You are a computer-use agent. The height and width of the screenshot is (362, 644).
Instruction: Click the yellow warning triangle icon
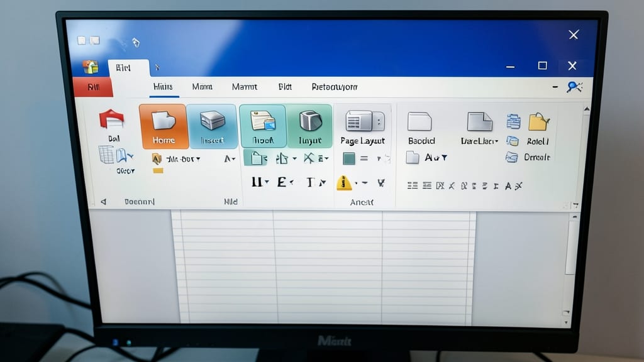tap(344, 183)
